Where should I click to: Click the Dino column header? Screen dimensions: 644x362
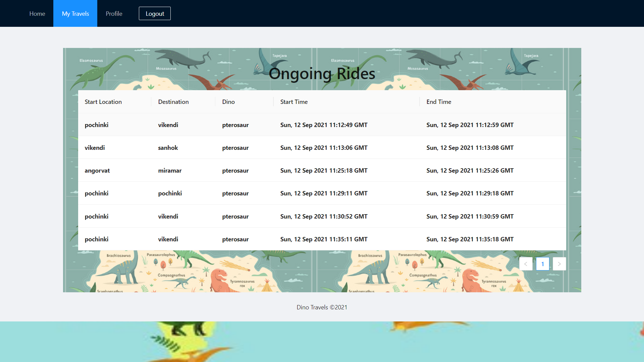tap(228, 102)
